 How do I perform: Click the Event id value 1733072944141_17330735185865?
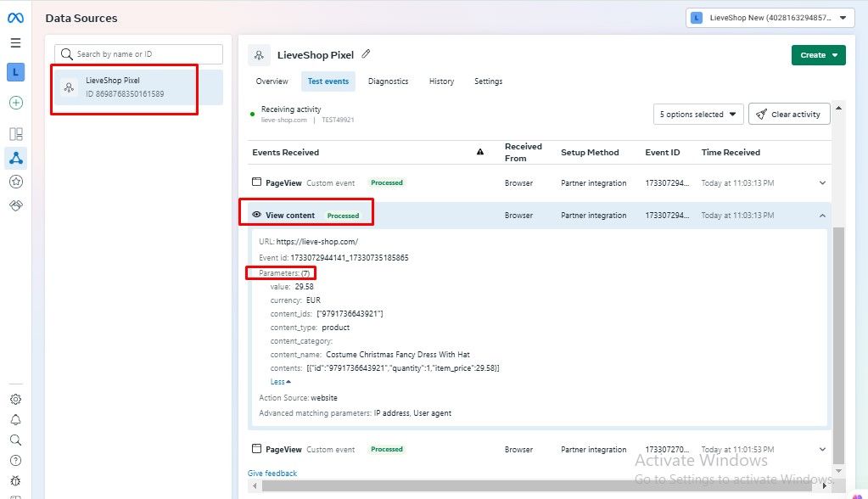click(x=350, y=257)
